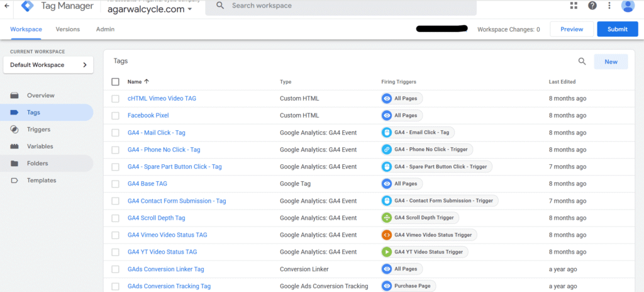Open Templates in the sidebar
Image resolution: width=644 pixels, height=292 pixels.
click(x=42, y=181)
